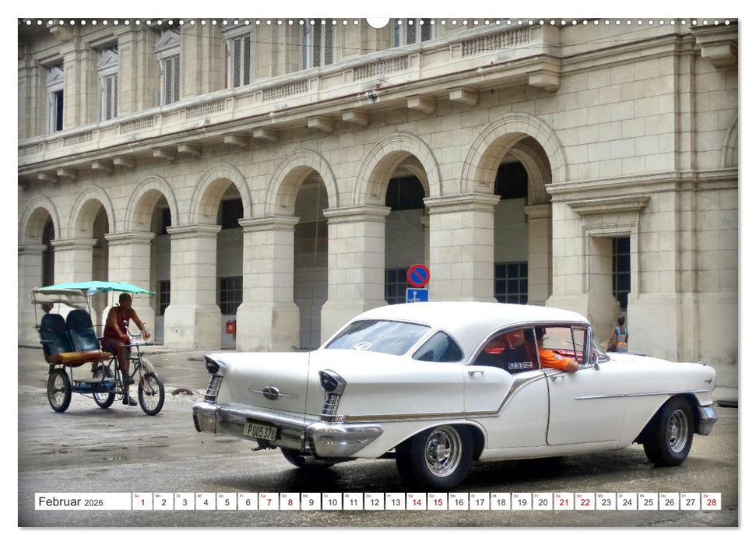Screen dimensions: 756x545
Task: Click the white car's rear chrome wheel
Action: pyautogui.click(x=442, y=452)
